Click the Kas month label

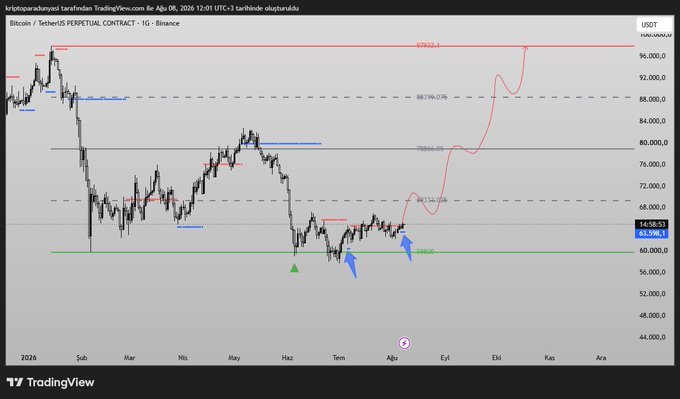(549, 358)
